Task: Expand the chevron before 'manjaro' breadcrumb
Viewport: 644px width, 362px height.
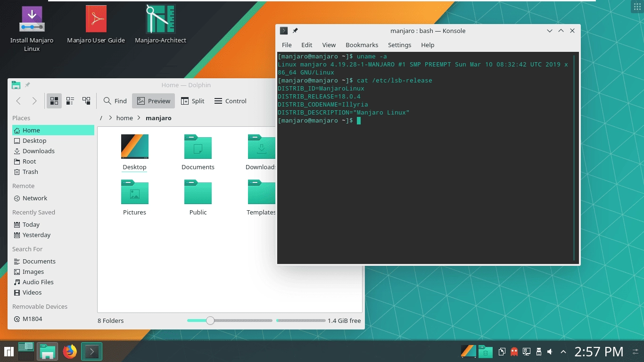Action: coord(139,118)
